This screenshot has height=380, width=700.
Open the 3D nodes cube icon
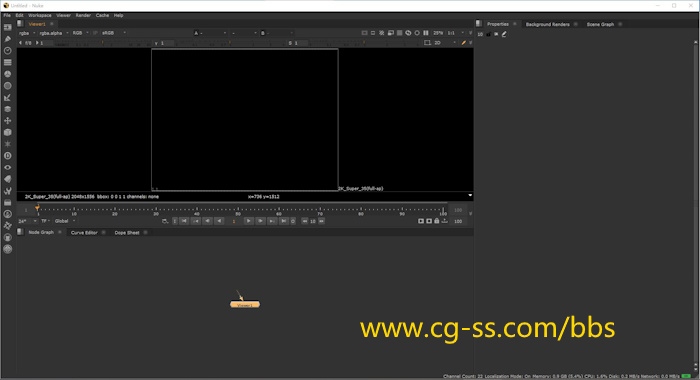pyautogui.click(x=8, y=132)
